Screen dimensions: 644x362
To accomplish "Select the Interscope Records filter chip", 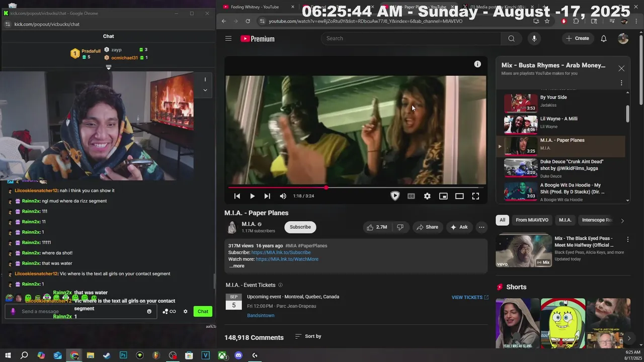I will pyautogui.click(x=596, y=220).
